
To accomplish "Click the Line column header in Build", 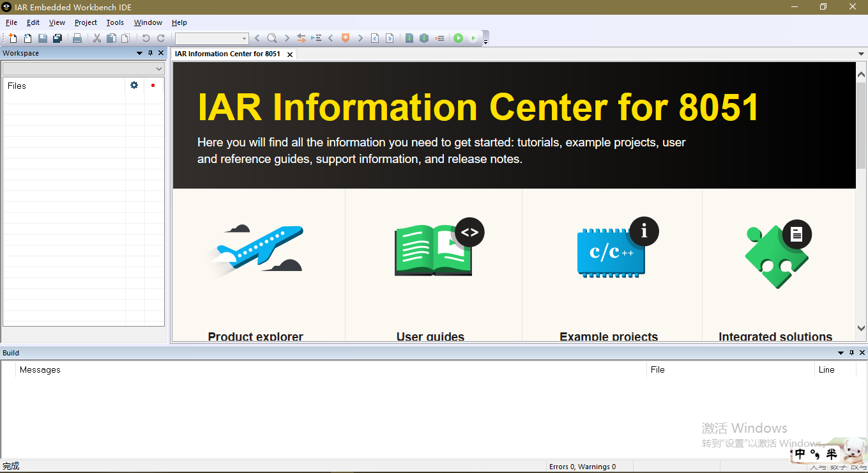I will click(835, 369).
